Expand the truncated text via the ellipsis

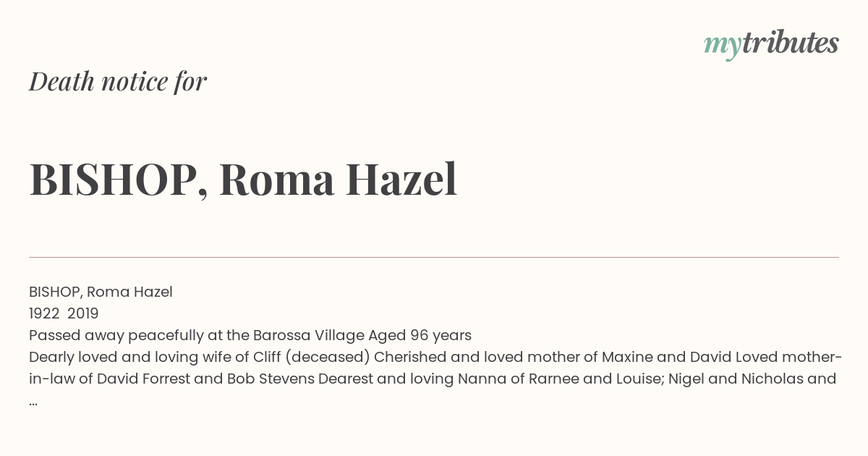coord(33,402)
